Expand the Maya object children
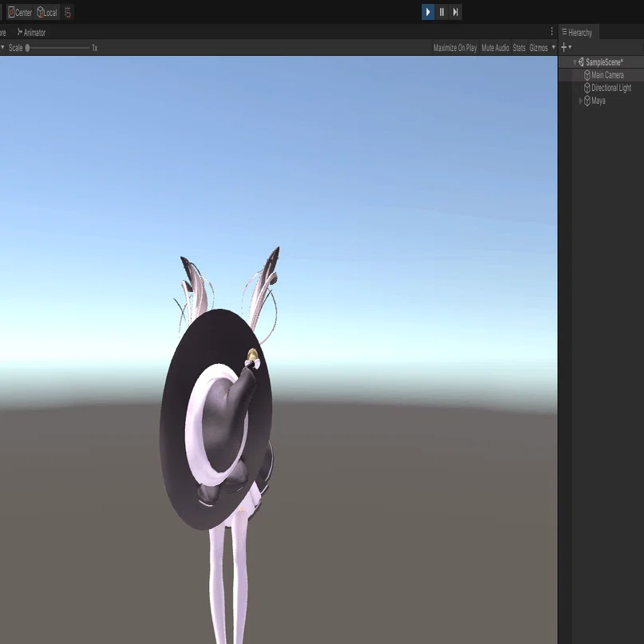 [x=580, y=101]
